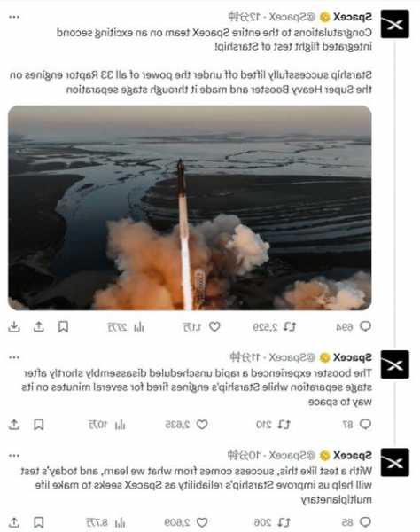
Task: Open more options on the first SpaceX tweet
Action: coord(14,17)
